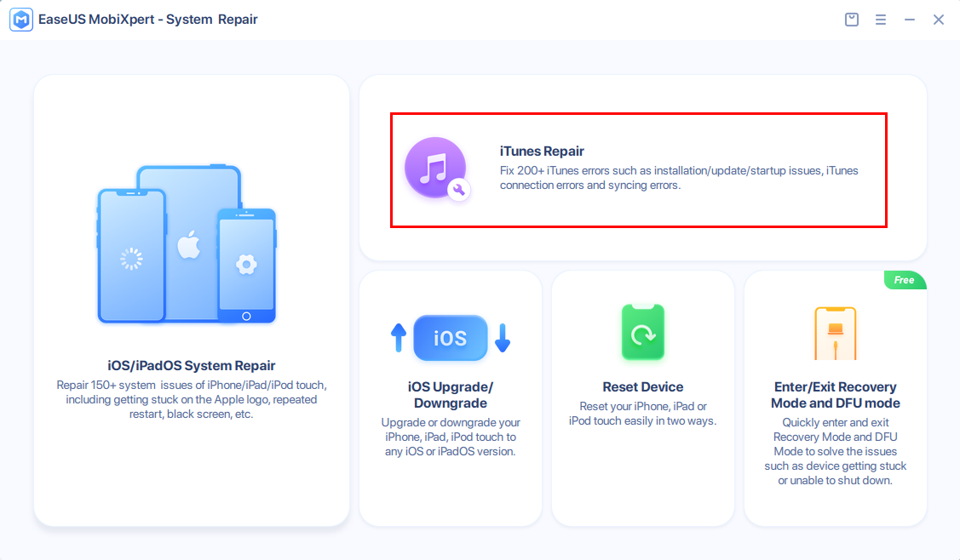This screenshot has height=560, width=960.
Task: Open the feedback icon in title bar
Action: pos(851,20)
